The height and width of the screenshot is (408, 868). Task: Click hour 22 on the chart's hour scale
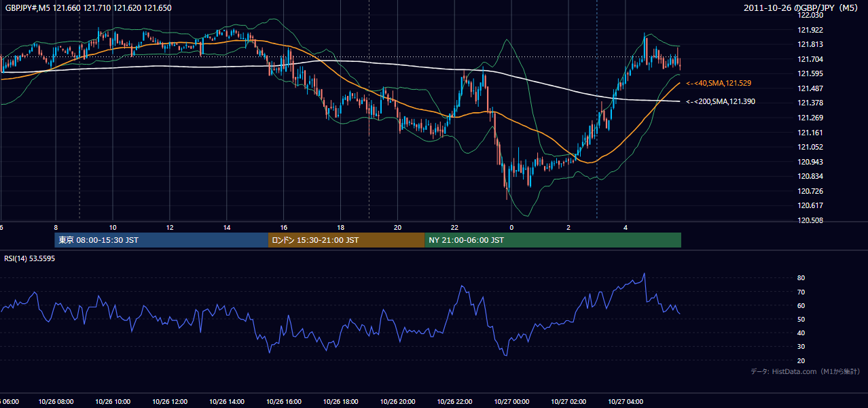point(454,227)
